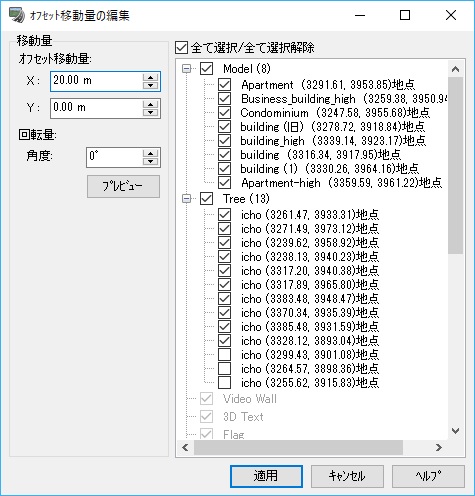Click the X offset spinner up arrow
The height and width of the screenshot is (496, 475).
point(150,77)
